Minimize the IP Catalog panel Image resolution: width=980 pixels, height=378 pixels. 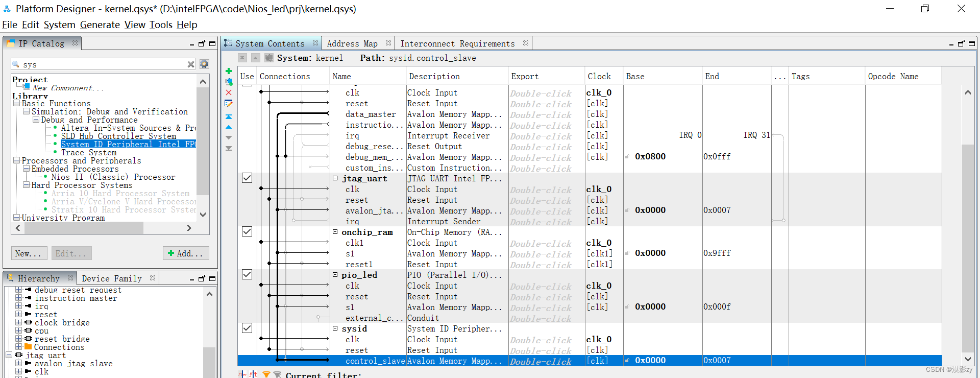[x=192, y=44]
